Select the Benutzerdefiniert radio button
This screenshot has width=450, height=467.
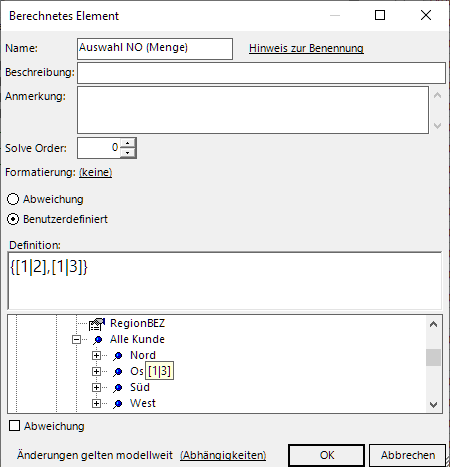(x=13, y=219)
